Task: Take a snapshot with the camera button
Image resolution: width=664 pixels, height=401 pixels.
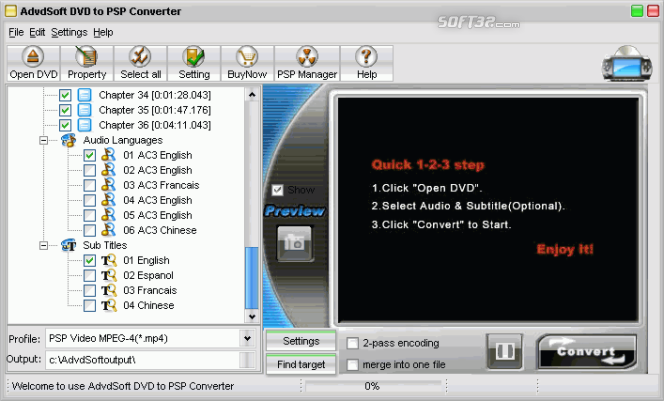Action: coord(295,243)
